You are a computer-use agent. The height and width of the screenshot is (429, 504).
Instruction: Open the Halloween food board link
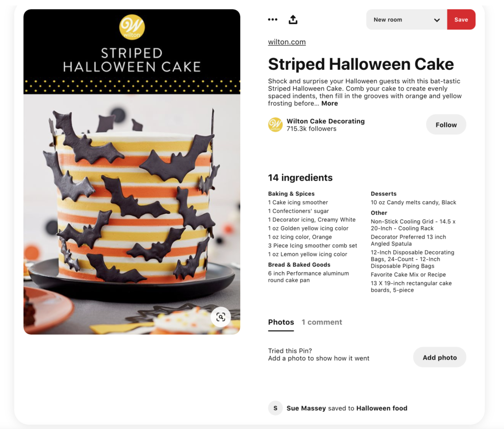pos(382,408)
